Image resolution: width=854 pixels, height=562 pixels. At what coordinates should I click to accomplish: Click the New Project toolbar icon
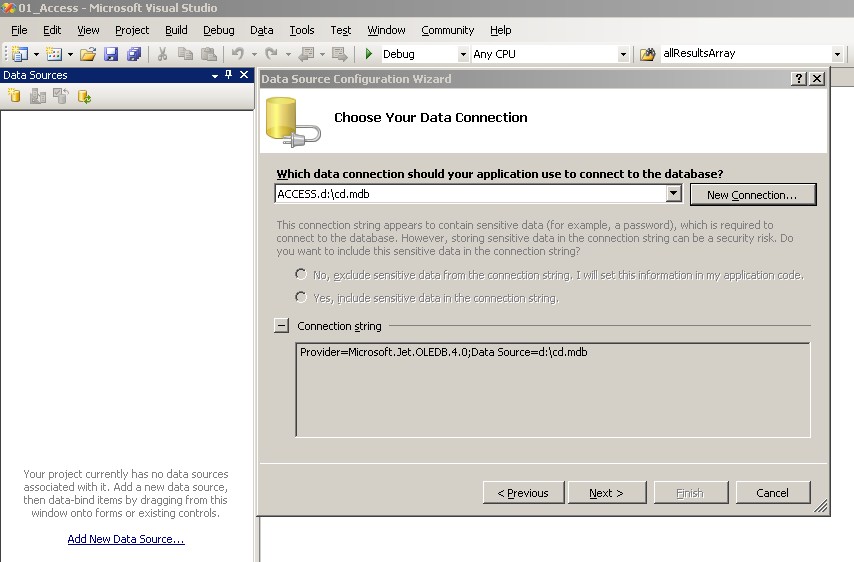pyautogui.click(x=20, y=53)
